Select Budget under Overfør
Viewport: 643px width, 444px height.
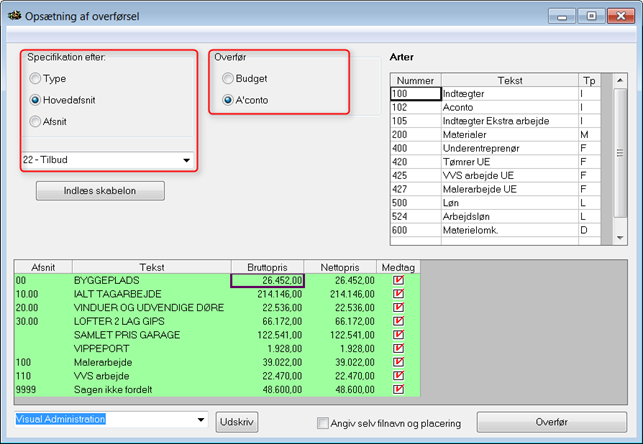point(229,78)
